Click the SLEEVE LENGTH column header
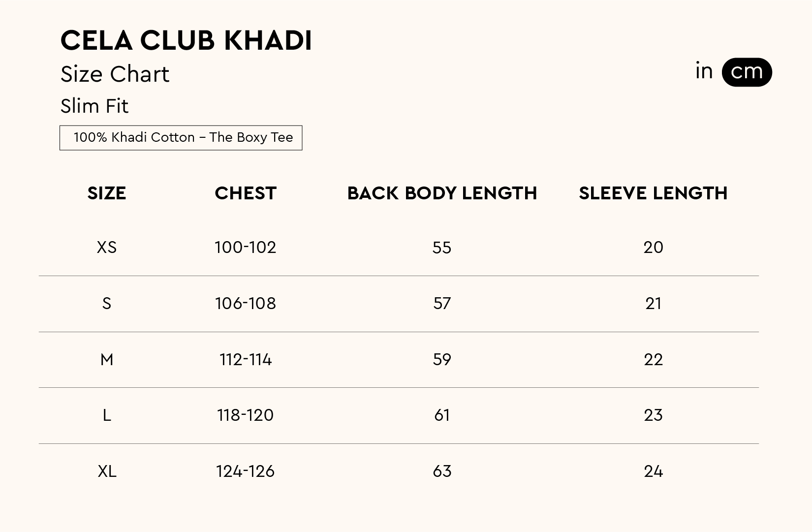Viewport: 812px width, 532px height. [x=653, y=193]
